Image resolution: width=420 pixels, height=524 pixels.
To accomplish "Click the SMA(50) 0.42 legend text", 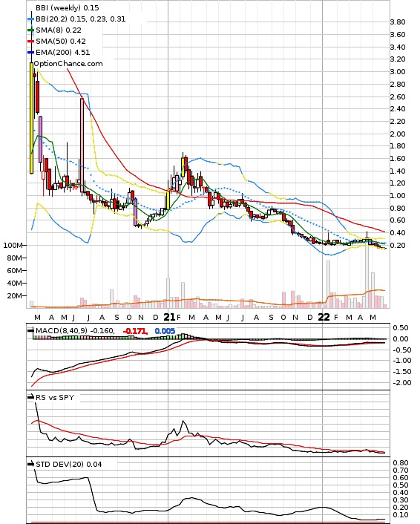I will point(61,41).
